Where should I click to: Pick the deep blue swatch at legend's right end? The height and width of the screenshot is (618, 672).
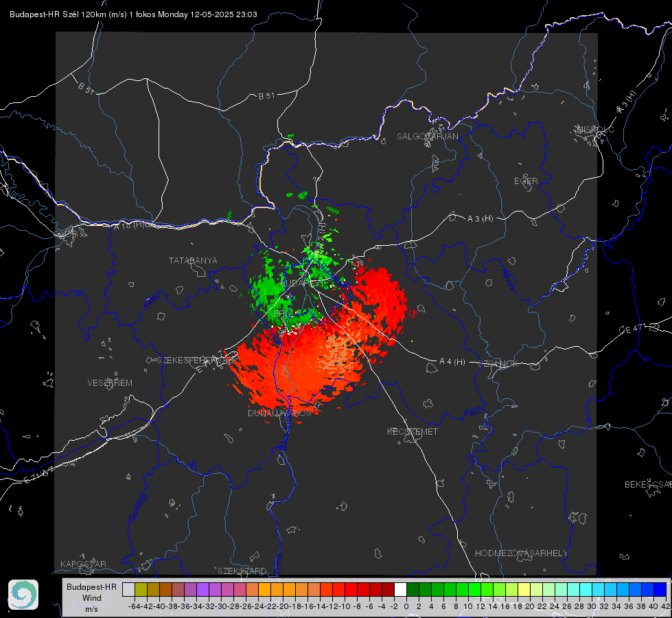coord(660,589)
